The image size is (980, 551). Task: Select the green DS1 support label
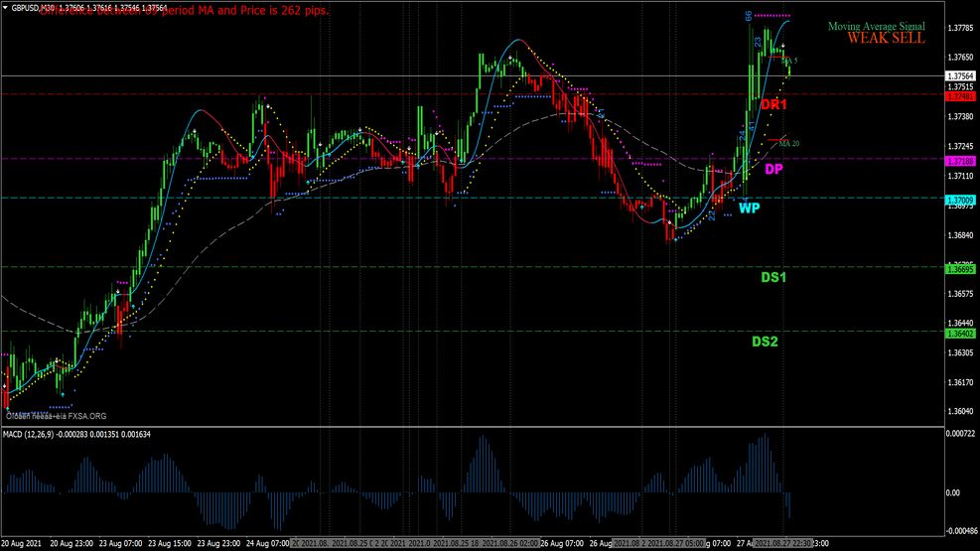pyautogui.click(x=773, y=278)
